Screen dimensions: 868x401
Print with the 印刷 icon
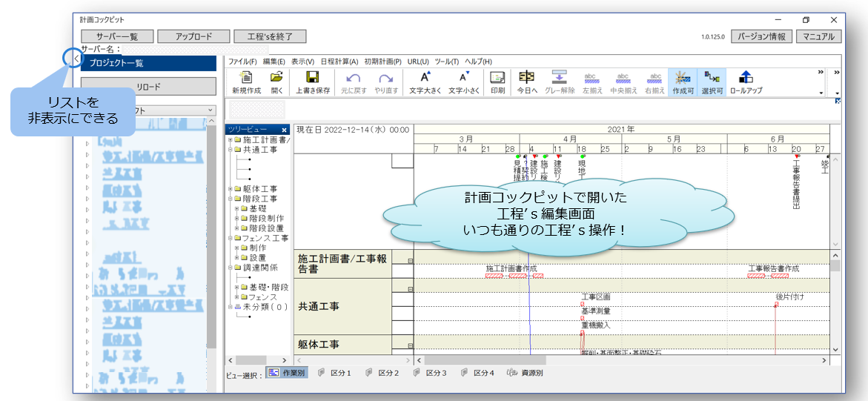pyautogui.click(x=497, y=82)
